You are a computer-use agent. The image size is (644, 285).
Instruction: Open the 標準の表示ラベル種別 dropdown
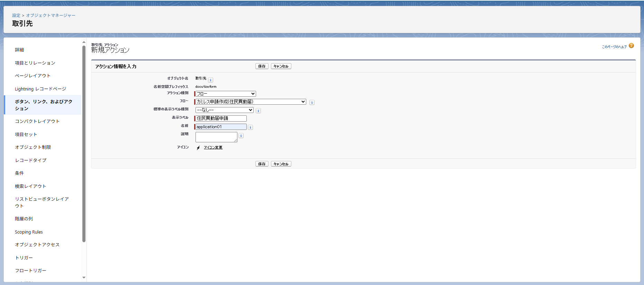pyautogui.click(x=225, y=110)
